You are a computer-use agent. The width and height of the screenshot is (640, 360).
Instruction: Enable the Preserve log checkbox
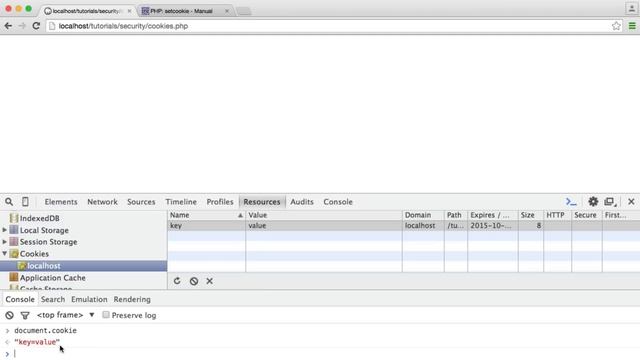coord(106,315)
